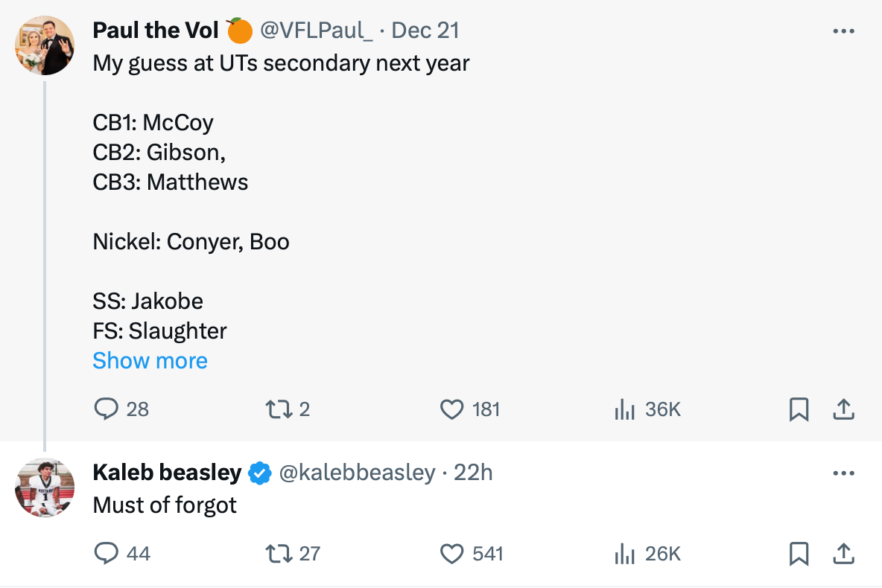
Task: Open more options on Paul the Vol's tweet
Action: 843,31
